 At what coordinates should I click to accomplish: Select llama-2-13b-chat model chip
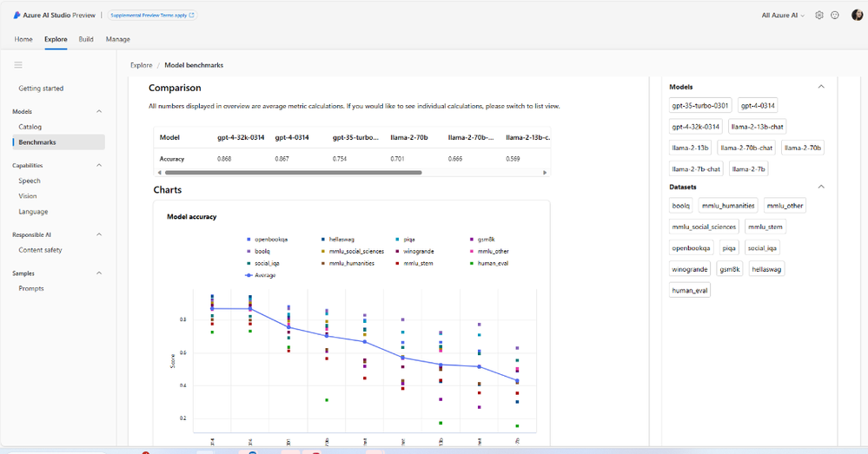point(758,127)
